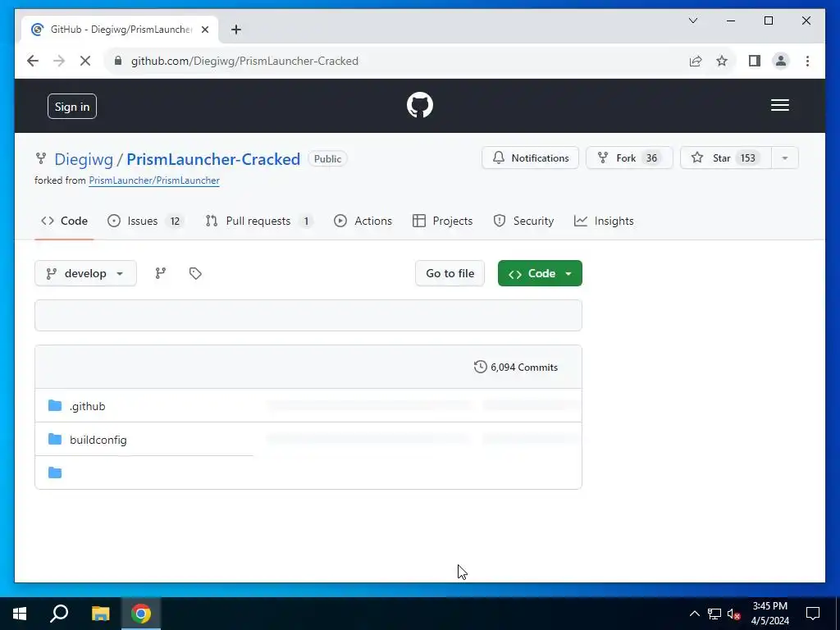Open the Pull requests tab
Viewport: 840px width, 630px height.
[x=258, y=221]
